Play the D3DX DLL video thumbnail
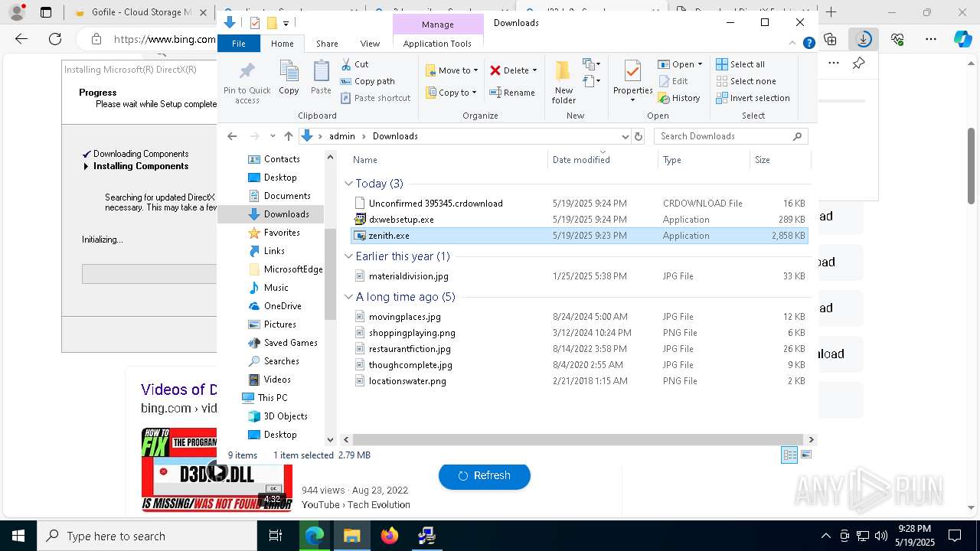980x551 pixels. coord(217,470)
